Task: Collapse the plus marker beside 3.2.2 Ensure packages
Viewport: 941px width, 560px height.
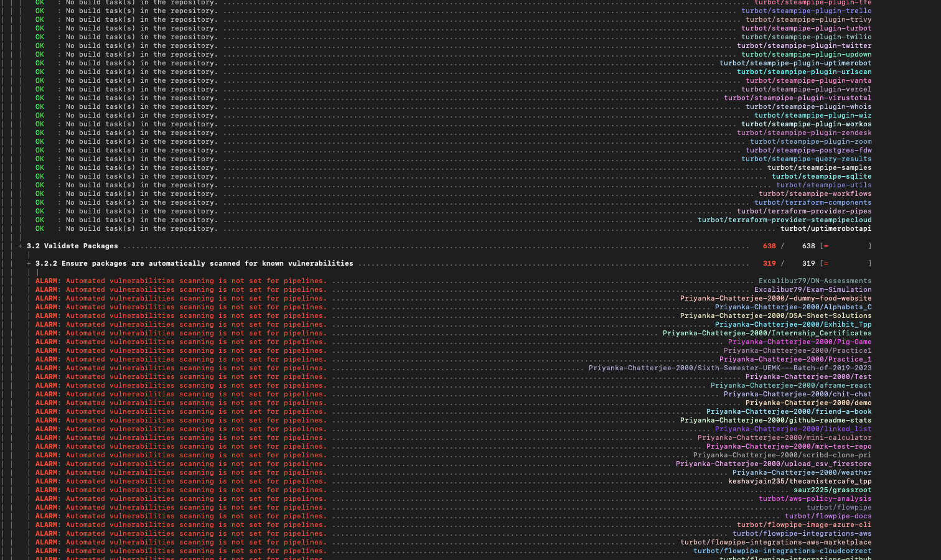Action: [x=29, y=264]
